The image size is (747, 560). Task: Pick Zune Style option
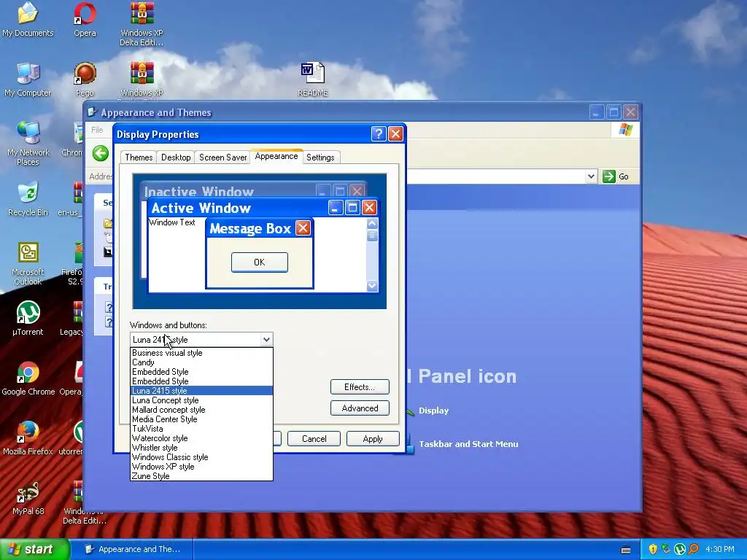pos(201,476)
